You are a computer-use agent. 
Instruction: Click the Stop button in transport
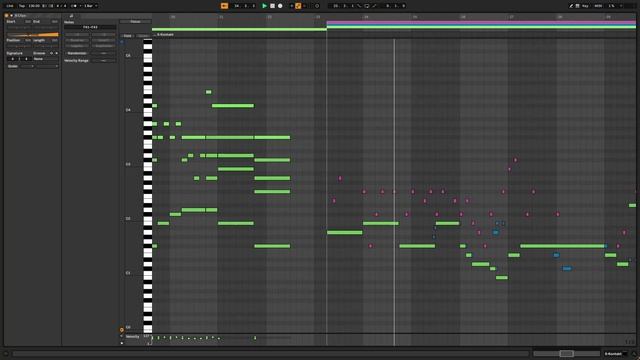(272, 6)
